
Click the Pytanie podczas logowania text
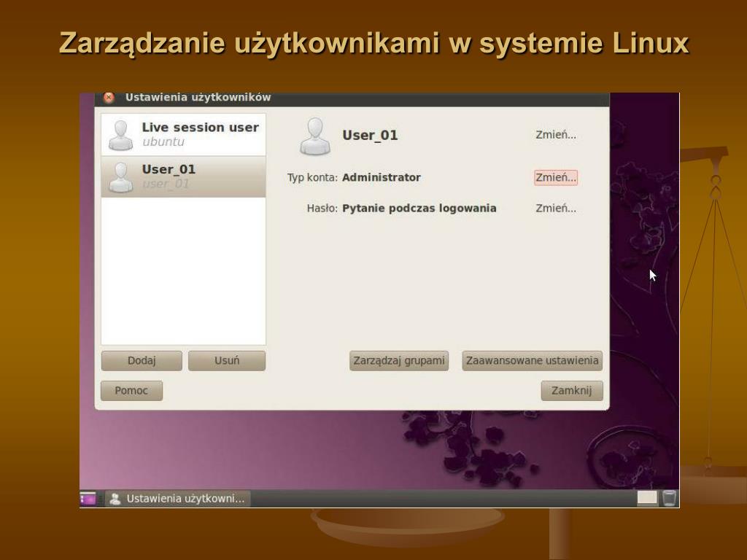[x=419, y=208]
